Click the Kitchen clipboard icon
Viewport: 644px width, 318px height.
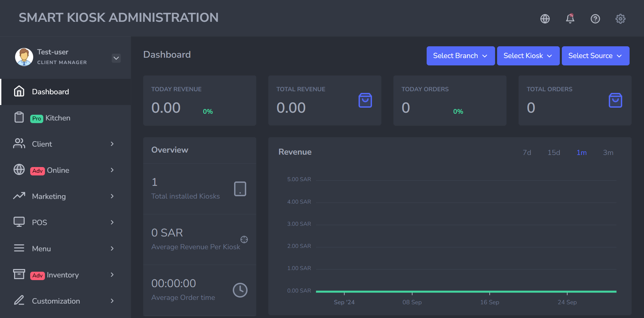pyautogui.click(x=19, y=117)
